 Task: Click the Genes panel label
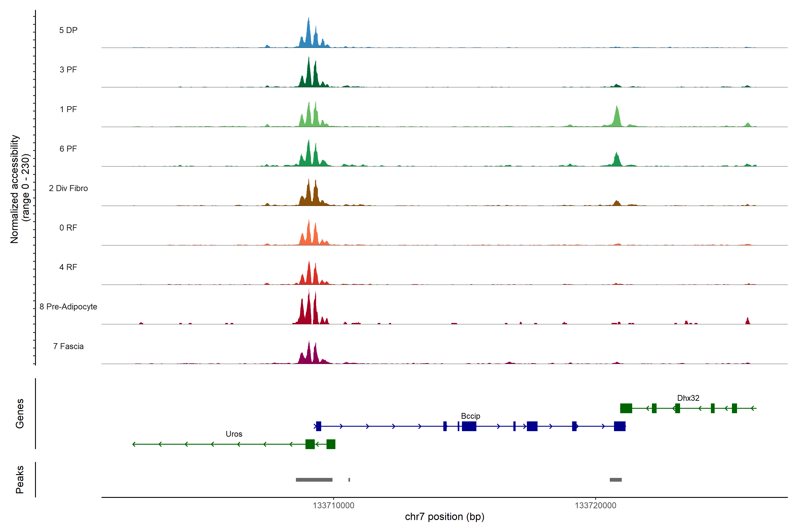(20, 414)
